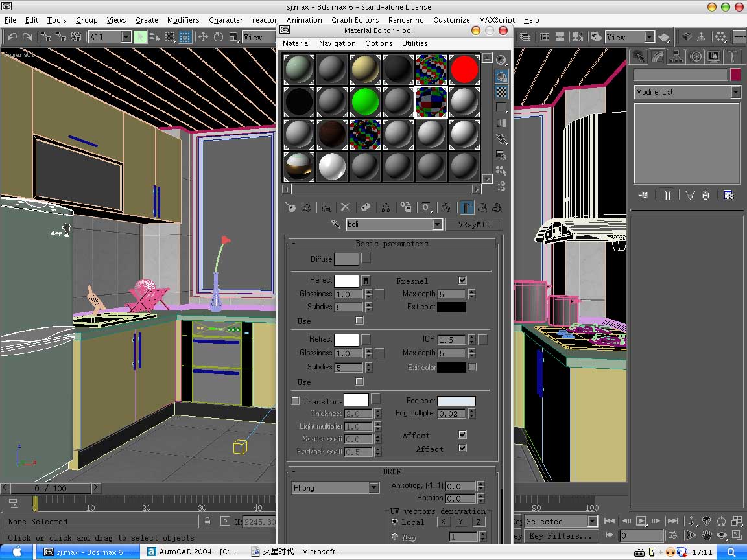Click the Bind to Space Warp icon

click(x=76, y=37)
